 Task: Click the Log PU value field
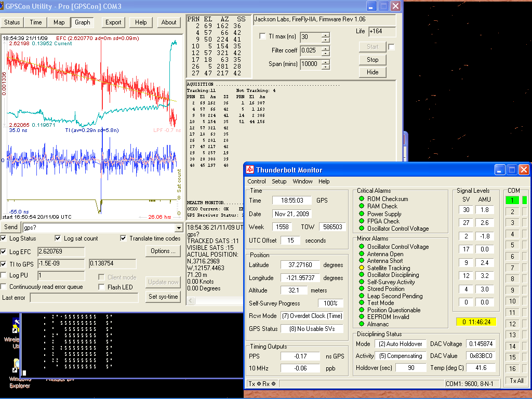[x=61, y=275]
